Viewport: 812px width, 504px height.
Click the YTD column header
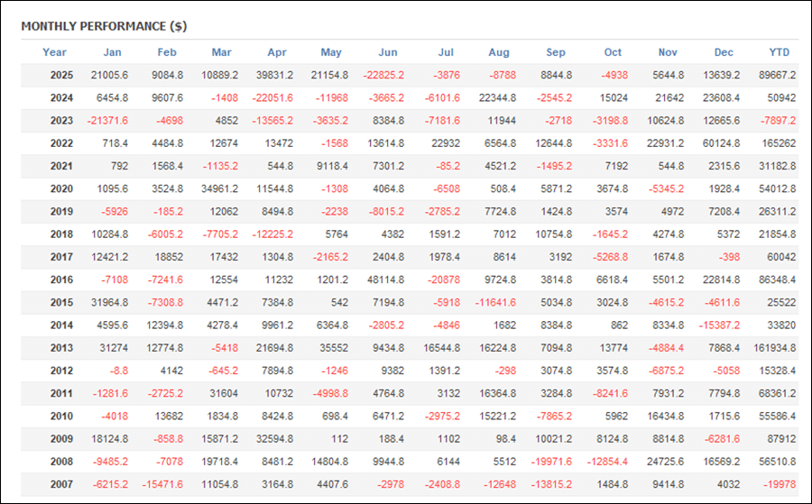pos(780,52)
